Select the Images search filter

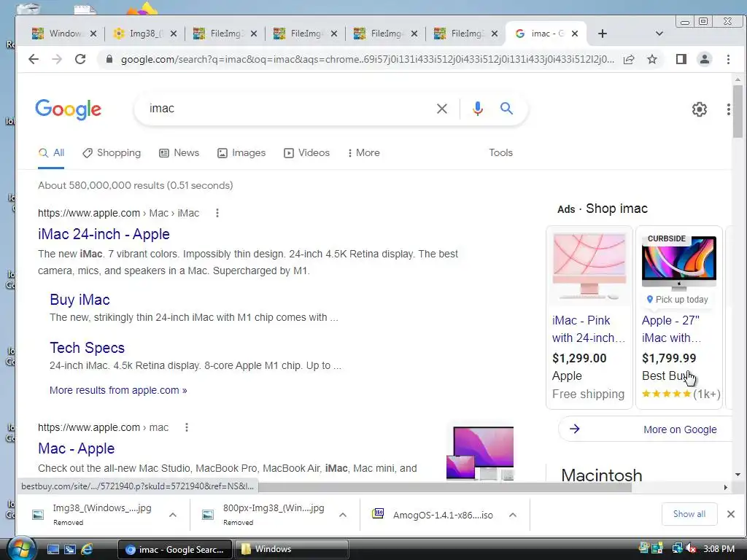point(241,153)
